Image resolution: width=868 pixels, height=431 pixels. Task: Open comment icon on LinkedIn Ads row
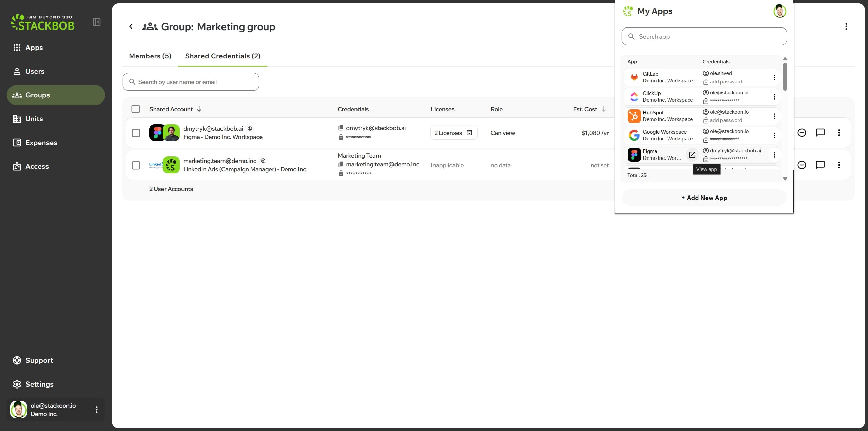820,165
